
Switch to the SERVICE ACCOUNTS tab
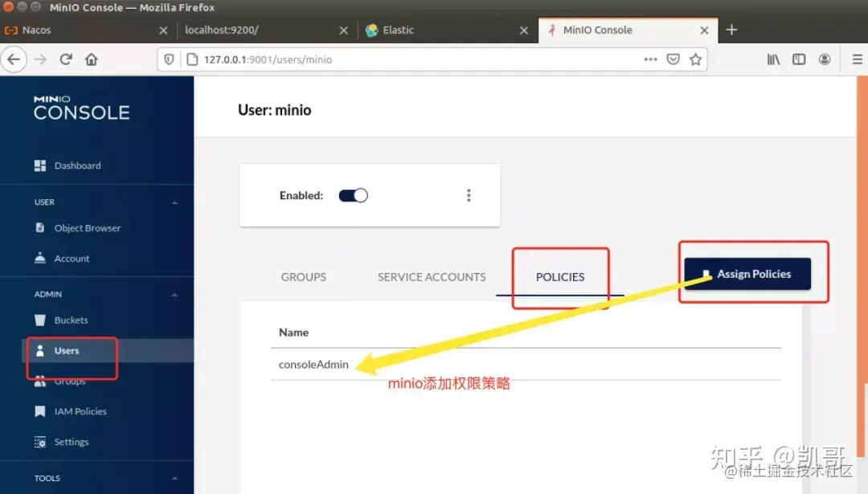pos(432,277)
